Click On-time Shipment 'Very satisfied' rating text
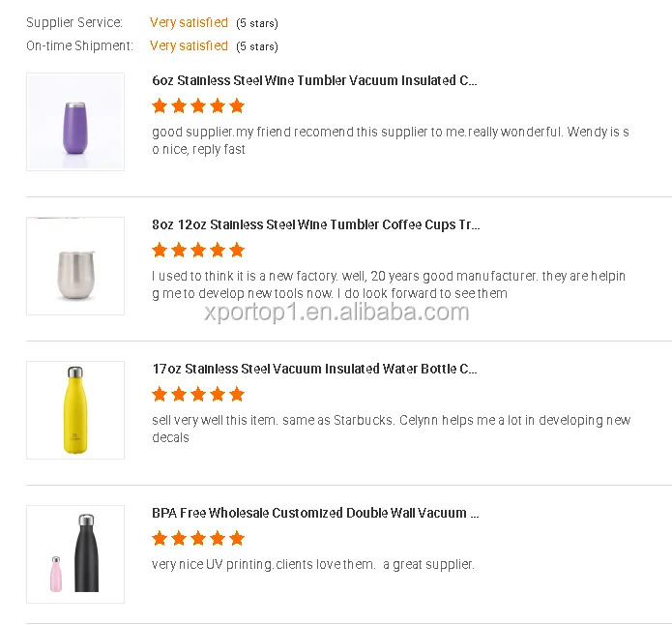 pyautogui.click(x=189, y=45)
